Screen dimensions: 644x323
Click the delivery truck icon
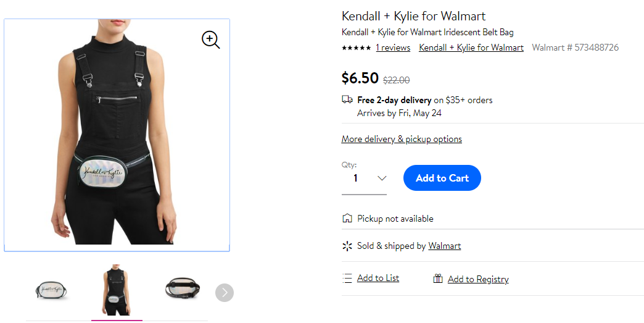347,99
